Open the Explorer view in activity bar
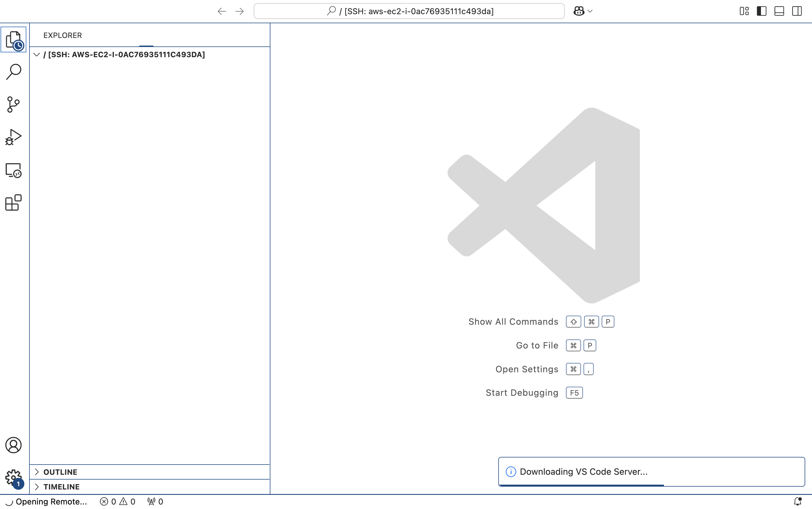This screenshot has height=509, width=812. coord(14,40)
